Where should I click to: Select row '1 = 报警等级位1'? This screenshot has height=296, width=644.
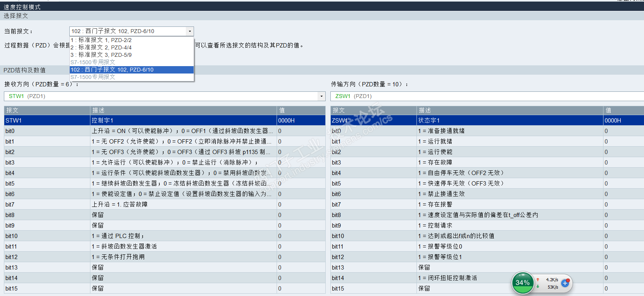487,257
